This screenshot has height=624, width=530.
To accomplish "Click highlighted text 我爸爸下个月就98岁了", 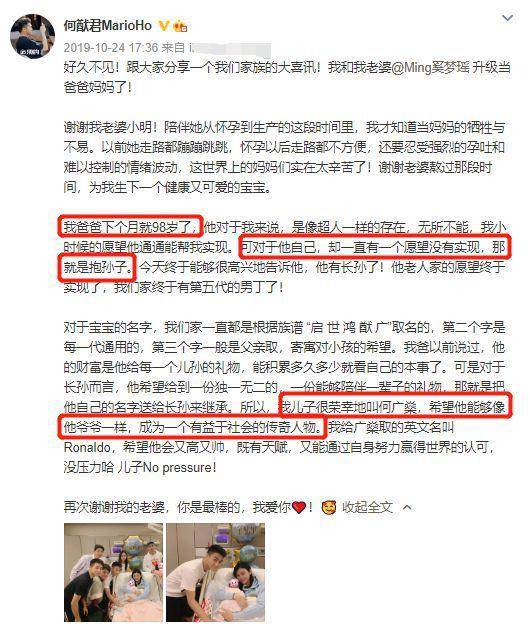I will [131, 227].
